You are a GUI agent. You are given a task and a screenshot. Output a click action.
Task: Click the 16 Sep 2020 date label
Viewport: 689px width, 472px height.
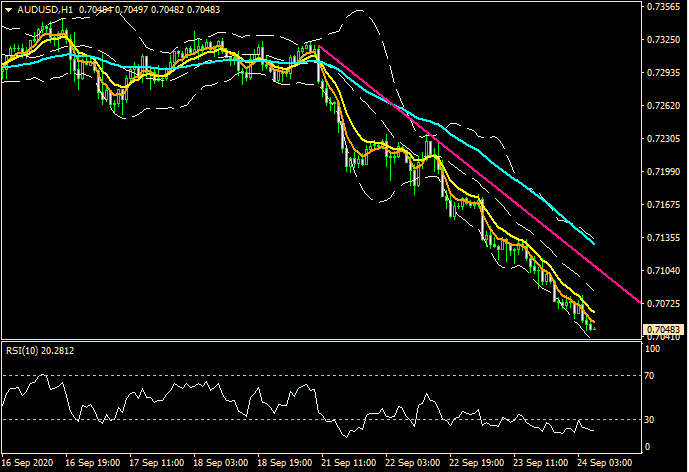click(28, 464)
